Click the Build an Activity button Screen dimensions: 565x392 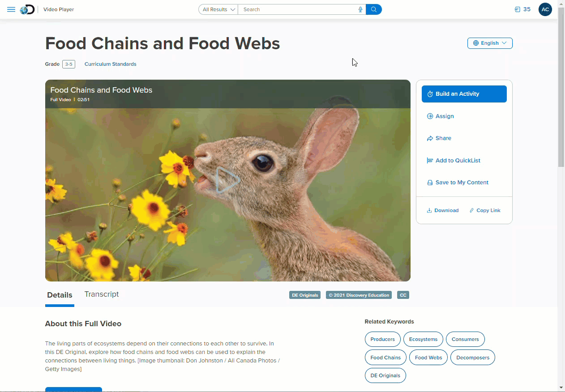tap(464, 94)
